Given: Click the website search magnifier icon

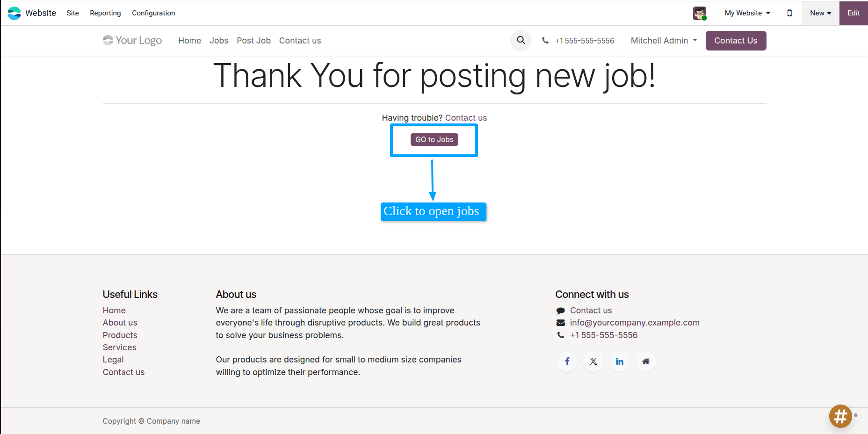Looking at the screenshot, I should (521, 40).
